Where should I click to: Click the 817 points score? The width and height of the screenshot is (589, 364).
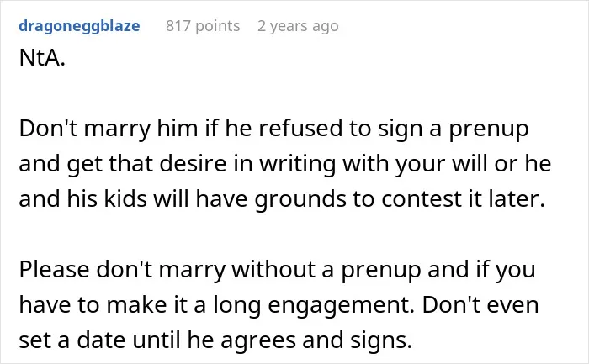[x=203, y=26]
